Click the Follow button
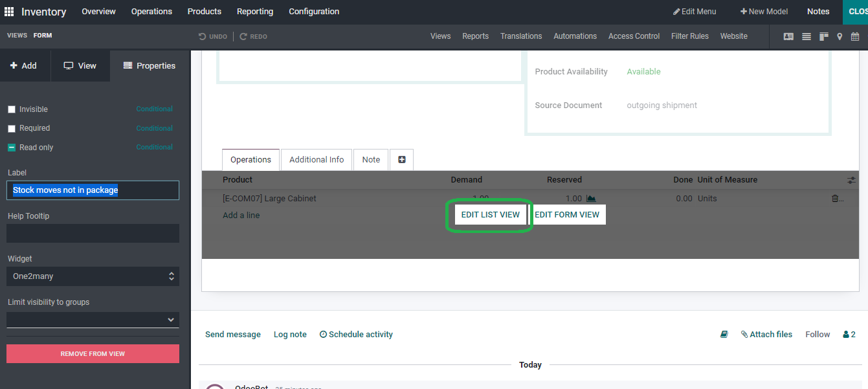 [x=818, y=335]
